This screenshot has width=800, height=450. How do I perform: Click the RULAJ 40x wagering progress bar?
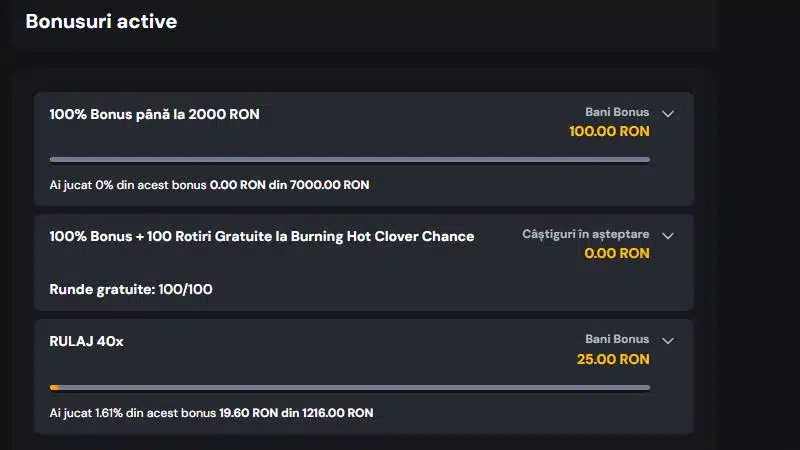point(349,387)
